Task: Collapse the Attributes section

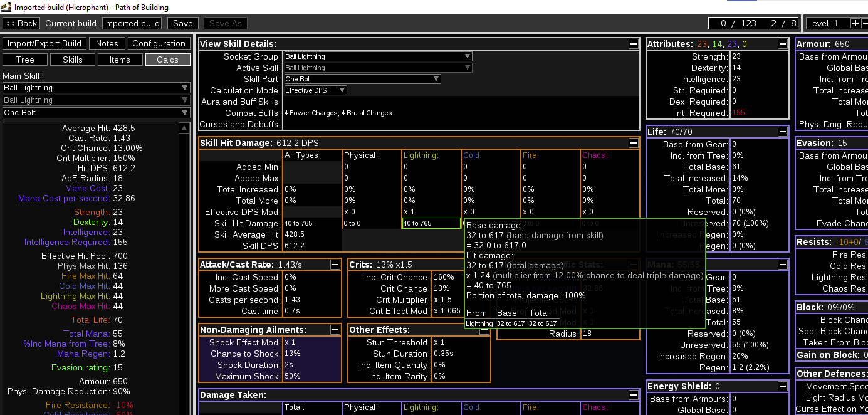Action: (x=783, y=44)
